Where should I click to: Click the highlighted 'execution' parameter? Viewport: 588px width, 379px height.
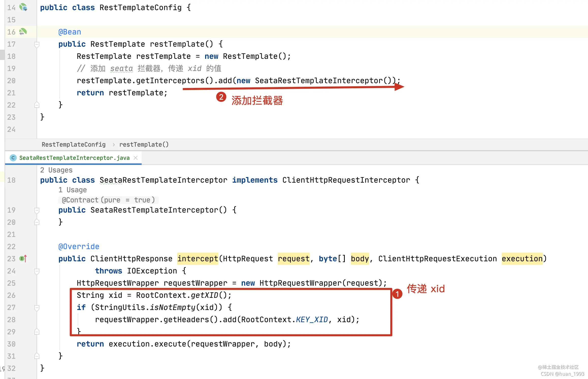click(522, 259)
